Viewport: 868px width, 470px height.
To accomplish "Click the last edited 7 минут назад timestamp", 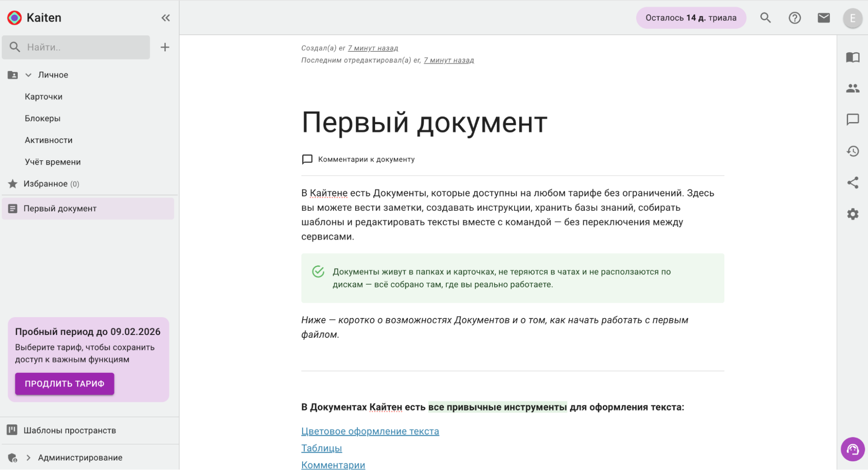I will coord(449,60).
